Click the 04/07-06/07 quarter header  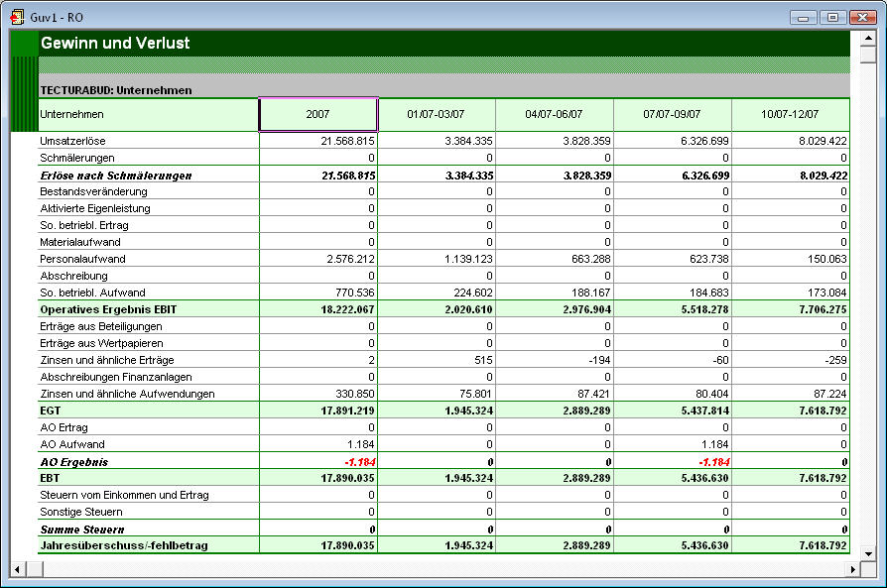click(554, 115)
